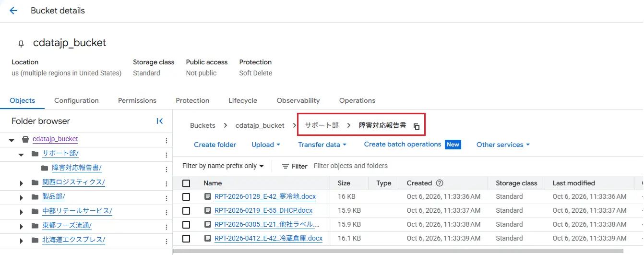
Task: Open Filter by name prefix only dropdown
Action: [x=223, y=166]
